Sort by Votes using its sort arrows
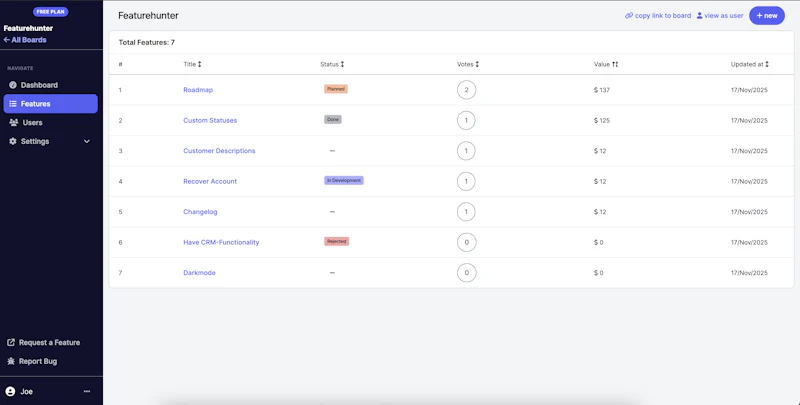This screenshot has width=800, height=405. point(477,64)
